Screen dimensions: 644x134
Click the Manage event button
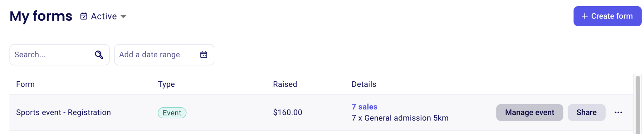[x=529, y=112]
